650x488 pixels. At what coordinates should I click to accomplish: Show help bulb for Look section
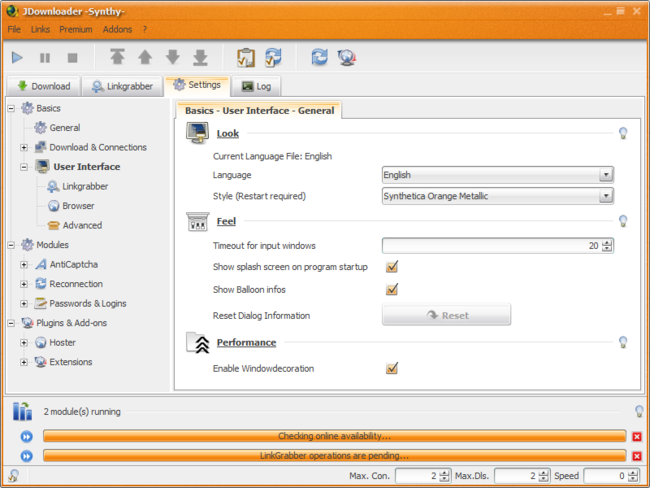click(623, 133)
